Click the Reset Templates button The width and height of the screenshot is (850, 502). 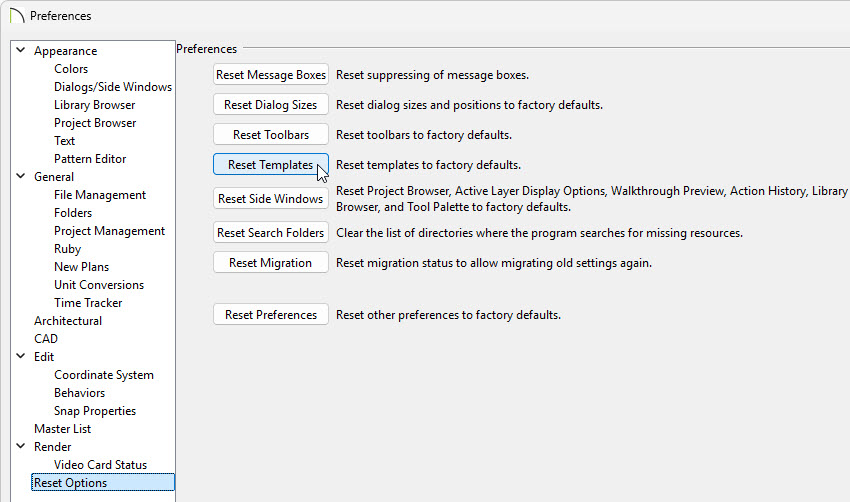(x=271, y=164)
